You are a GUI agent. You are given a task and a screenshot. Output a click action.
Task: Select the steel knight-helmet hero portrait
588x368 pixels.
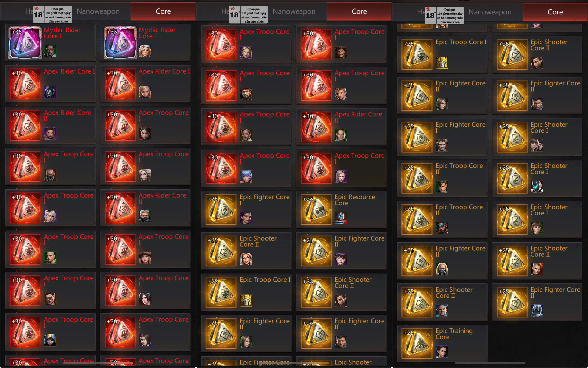point(537,311)
